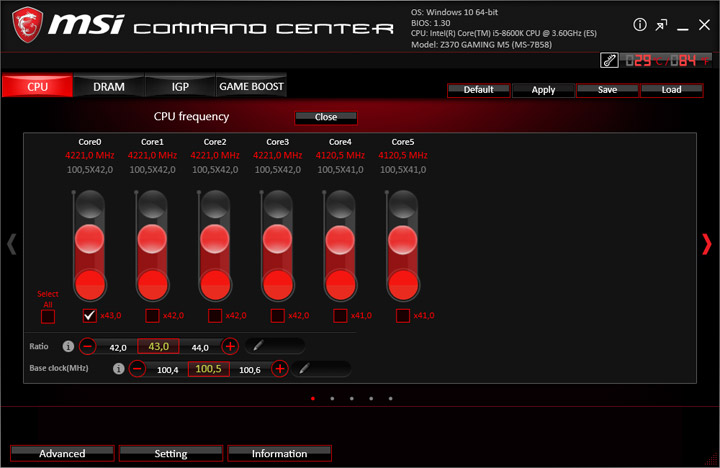This screenshot has height=468, width=720.
Task: Go to previous page with left arrow
Action: coord(11,243)
